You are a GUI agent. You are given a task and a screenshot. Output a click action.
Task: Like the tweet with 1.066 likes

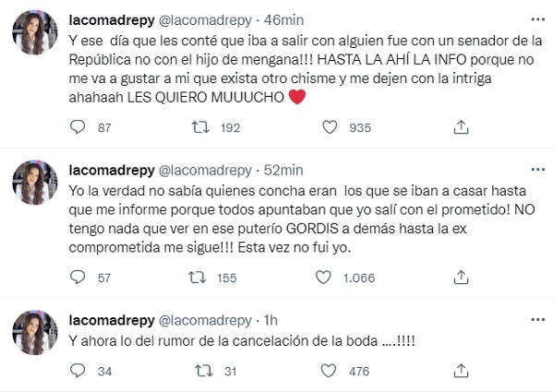(x=323, y=276)
